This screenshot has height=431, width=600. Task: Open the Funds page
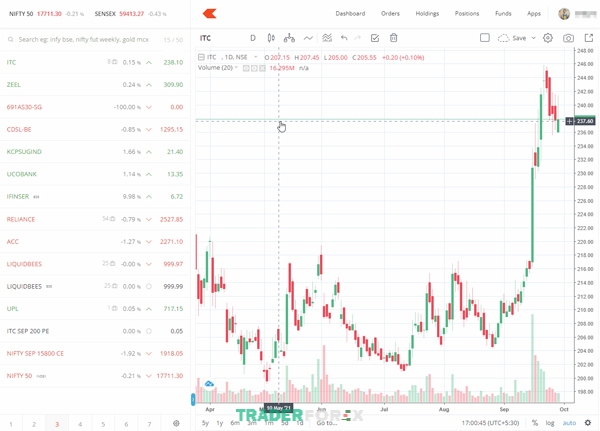tap(503, 13)
